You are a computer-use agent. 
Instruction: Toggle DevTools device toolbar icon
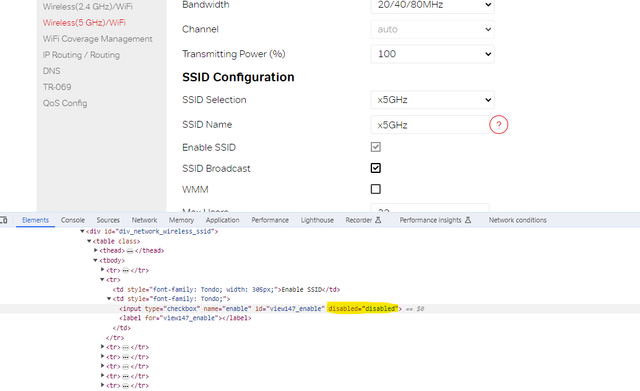click(4, 220)
